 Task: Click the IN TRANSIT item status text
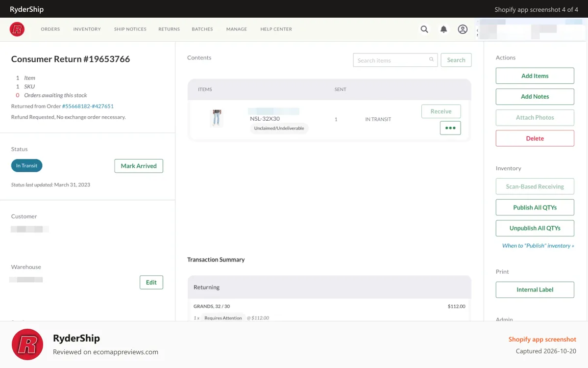click(378, 119)
